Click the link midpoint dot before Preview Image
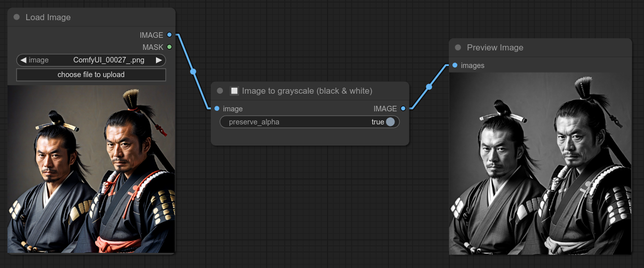The image size is (644, 268). tap(429, 87)
